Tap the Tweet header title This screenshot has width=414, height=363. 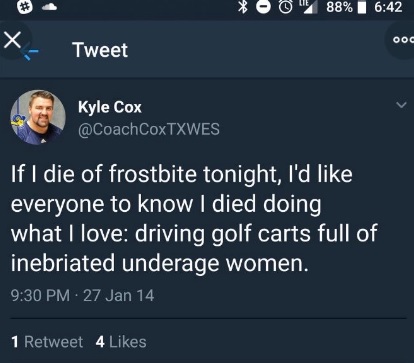[100, 50]
